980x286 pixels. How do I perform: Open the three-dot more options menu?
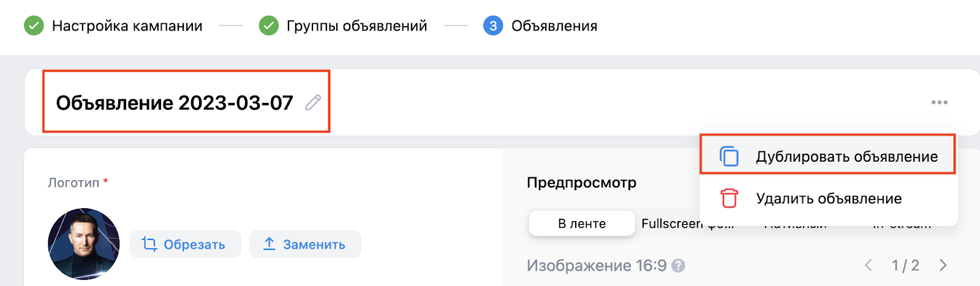(939, 102)
